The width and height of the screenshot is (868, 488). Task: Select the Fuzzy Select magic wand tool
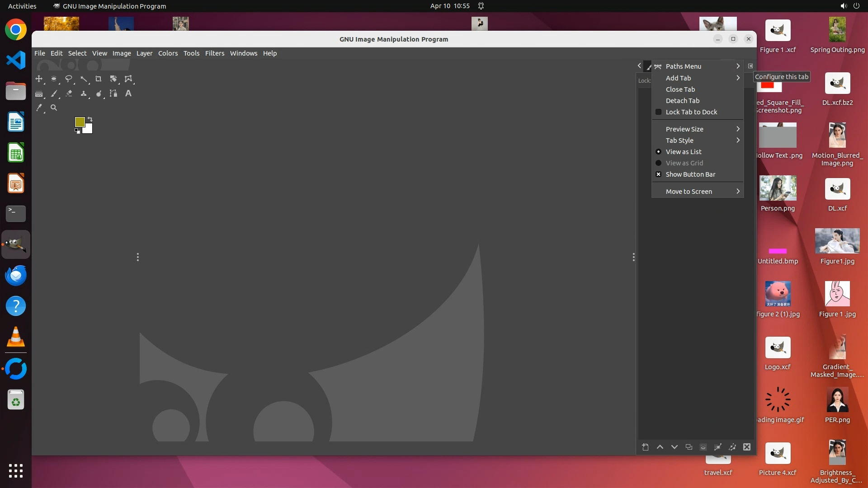84,79
